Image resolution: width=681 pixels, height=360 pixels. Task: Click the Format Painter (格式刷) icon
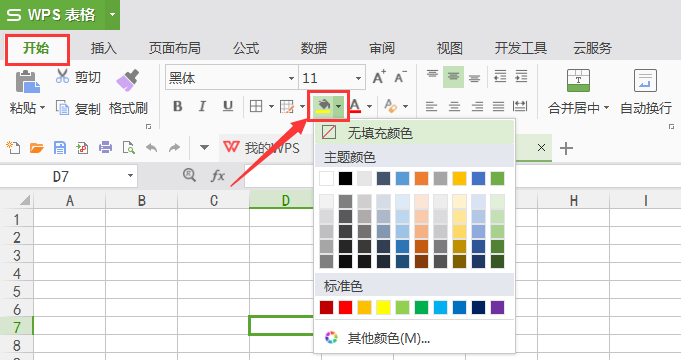point(128,81)
